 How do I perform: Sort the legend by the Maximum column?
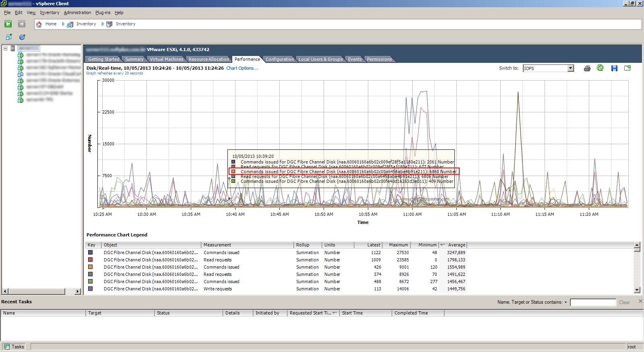(396, 245)
